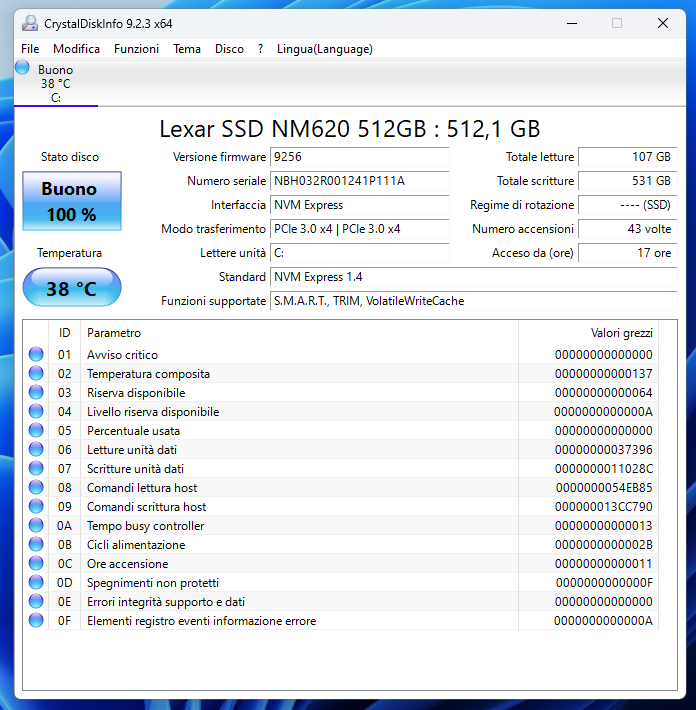696x710 pixels.
Task: Click raw value 0000000037396
Action: pyautogui.click(x=604, y=450)
